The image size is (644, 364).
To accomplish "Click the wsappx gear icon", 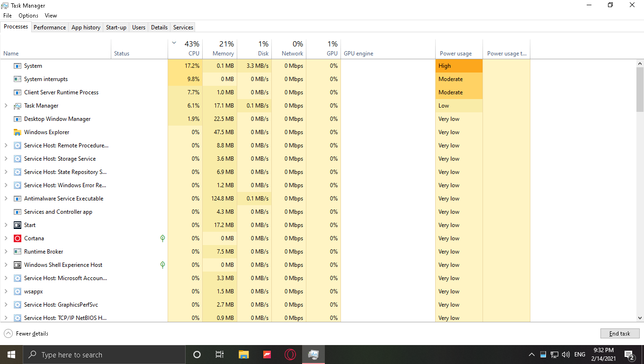I will [x=18, y=291].
